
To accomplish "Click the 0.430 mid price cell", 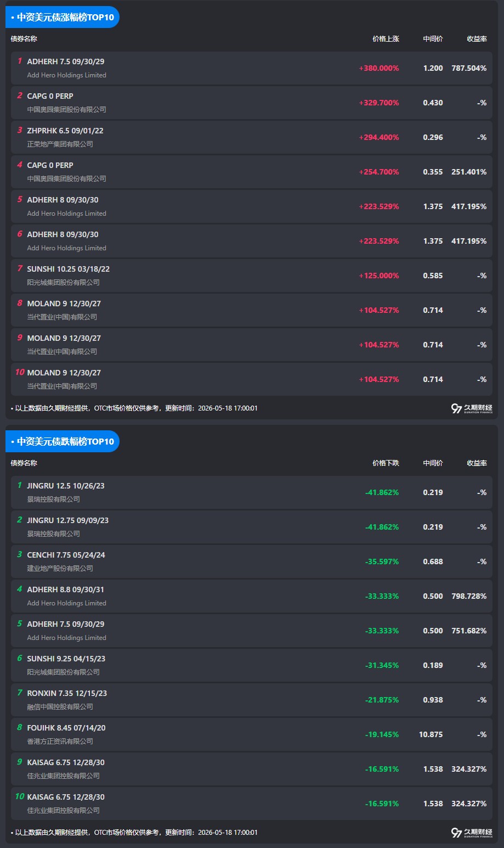I will pyautogui.click(x=433, y=103).
